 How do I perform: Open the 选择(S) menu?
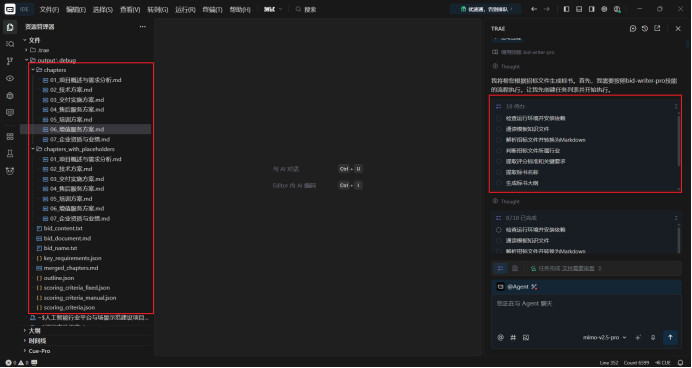(x=103, y=9)
